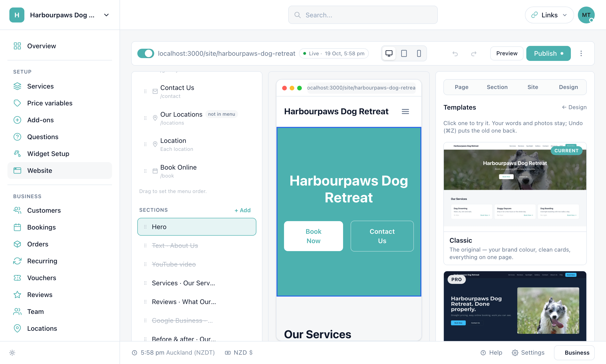
Task: Select Reviews · What Our... section
Action: pyautogui.click(x=197, y=302)
